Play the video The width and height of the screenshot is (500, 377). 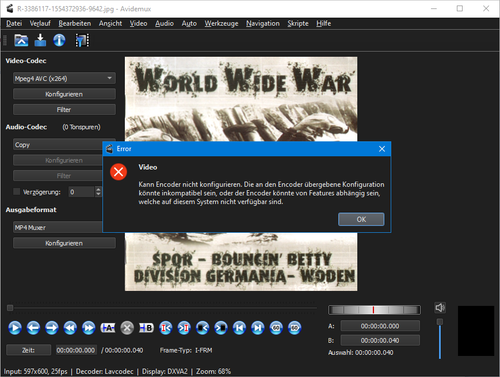click(x=15, y=328)
